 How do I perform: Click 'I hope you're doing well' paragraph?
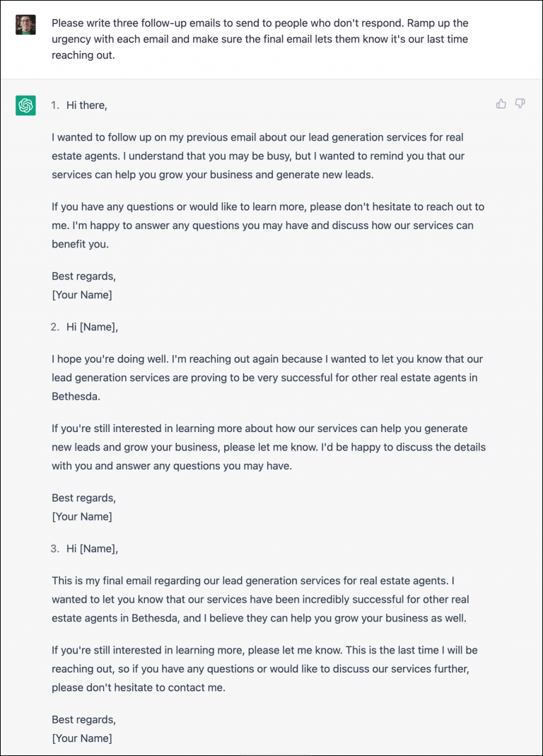pos(267,378)
